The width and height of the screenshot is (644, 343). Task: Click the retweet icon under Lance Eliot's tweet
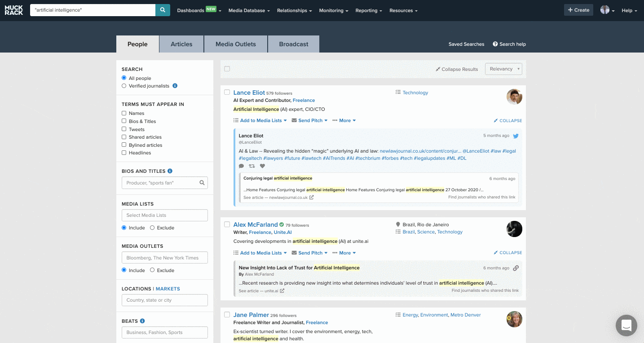pos(252,166)
